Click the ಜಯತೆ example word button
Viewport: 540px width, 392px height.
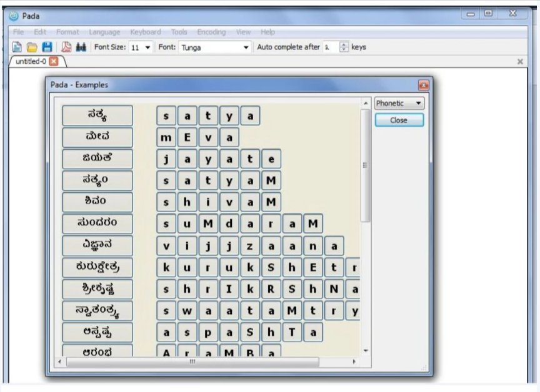pos(97,159)
